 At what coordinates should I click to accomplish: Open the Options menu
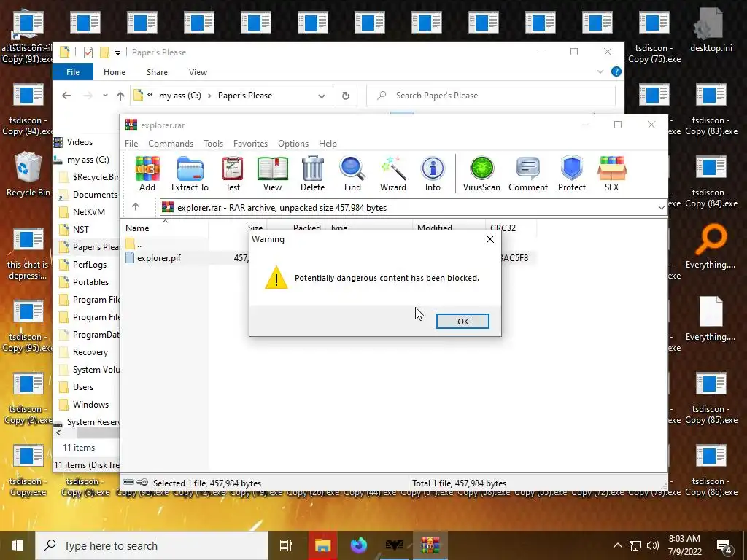pyautogui.click(x=293, y=144)
